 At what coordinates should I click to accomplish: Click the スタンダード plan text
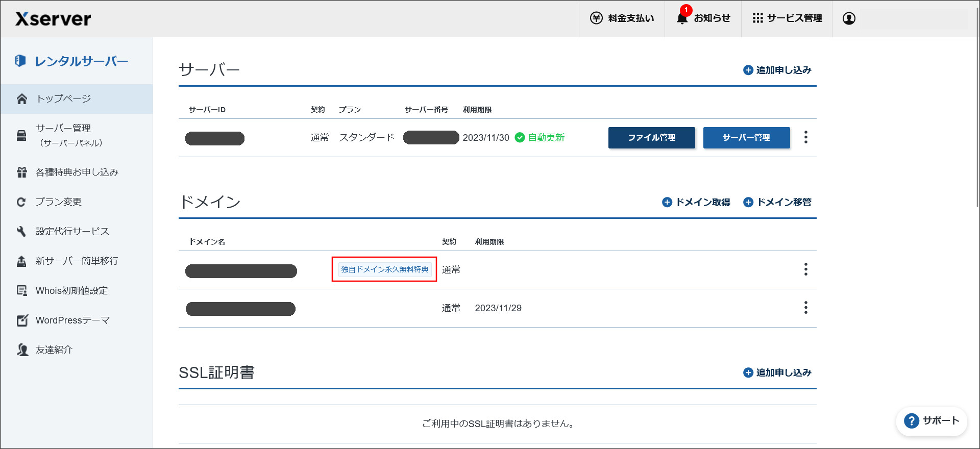367,137
